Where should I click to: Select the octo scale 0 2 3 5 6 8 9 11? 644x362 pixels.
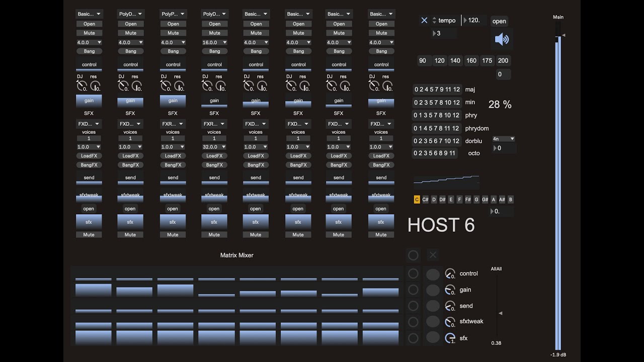tap(435, 153)
